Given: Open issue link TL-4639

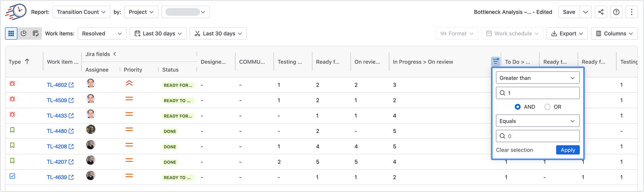Looking at the screenshot, I should pyautogui.click(x=57, y=177).
